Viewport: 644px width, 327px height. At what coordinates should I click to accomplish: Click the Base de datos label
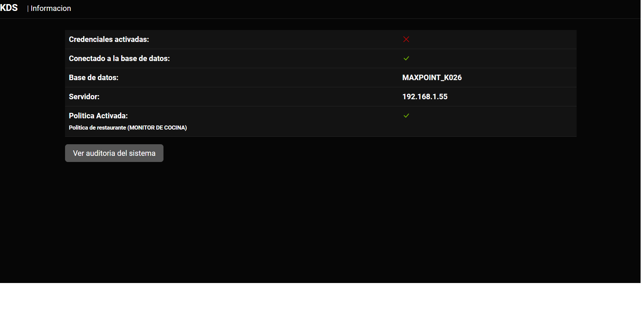pos(93,78)
